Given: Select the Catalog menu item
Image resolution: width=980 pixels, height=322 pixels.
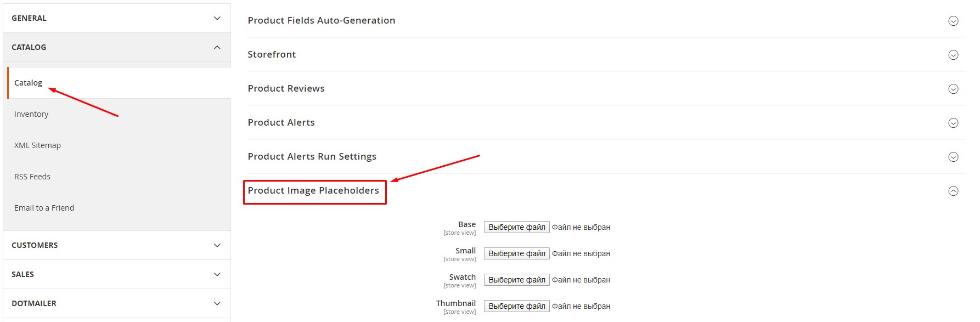Looking at the screenshot, I should pyautogui.click(x=28, y=83).
